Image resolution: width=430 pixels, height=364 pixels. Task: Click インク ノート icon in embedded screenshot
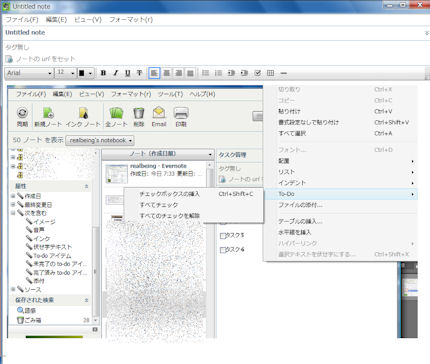(x=83, y=113)
